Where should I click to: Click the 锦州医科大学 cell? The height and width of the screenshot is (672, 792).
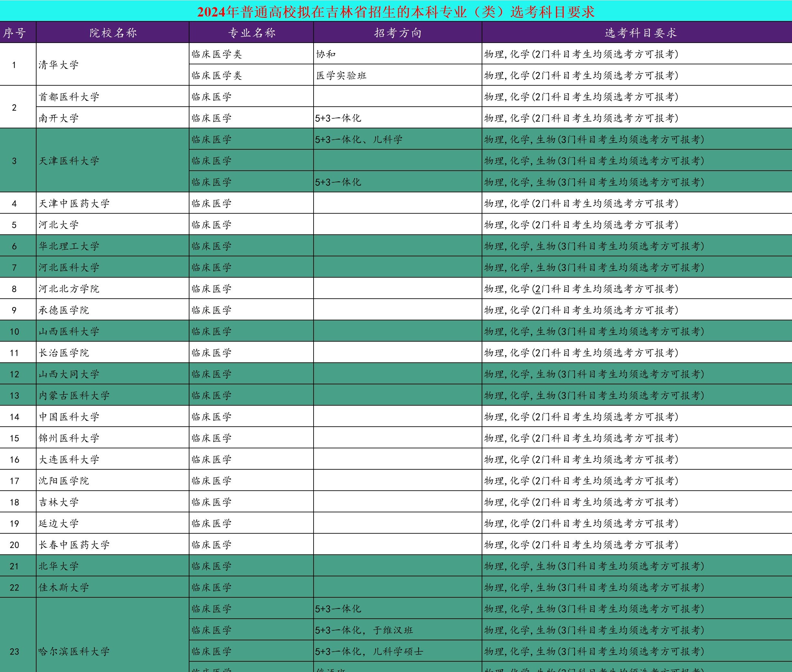pyautogui.click(x=113, y=438)
